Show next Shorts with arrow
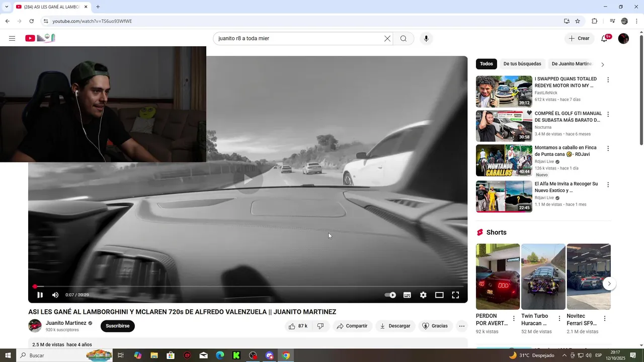The image size is (644, 362). 609,284
